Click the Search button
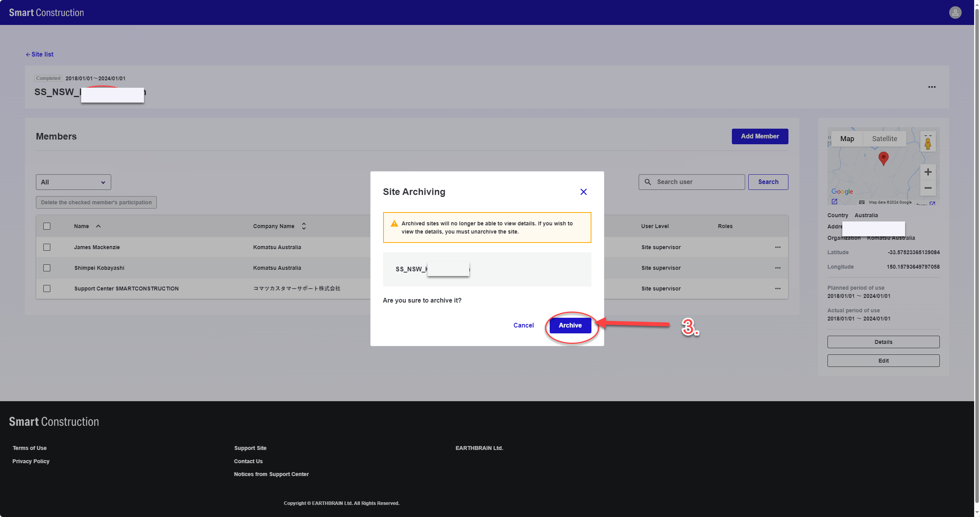The image size is (980, 517). tap(768, 182)
